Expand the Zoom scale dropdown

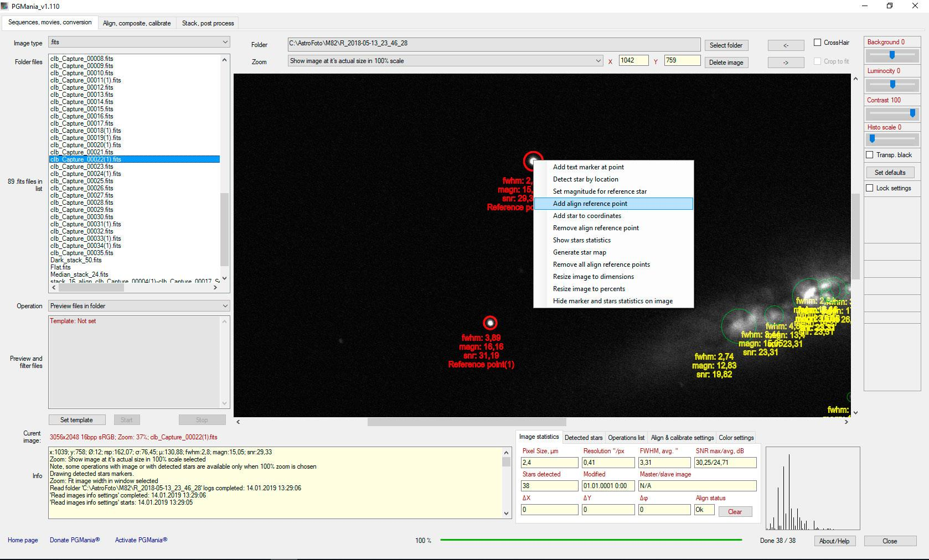coord(445,61)
